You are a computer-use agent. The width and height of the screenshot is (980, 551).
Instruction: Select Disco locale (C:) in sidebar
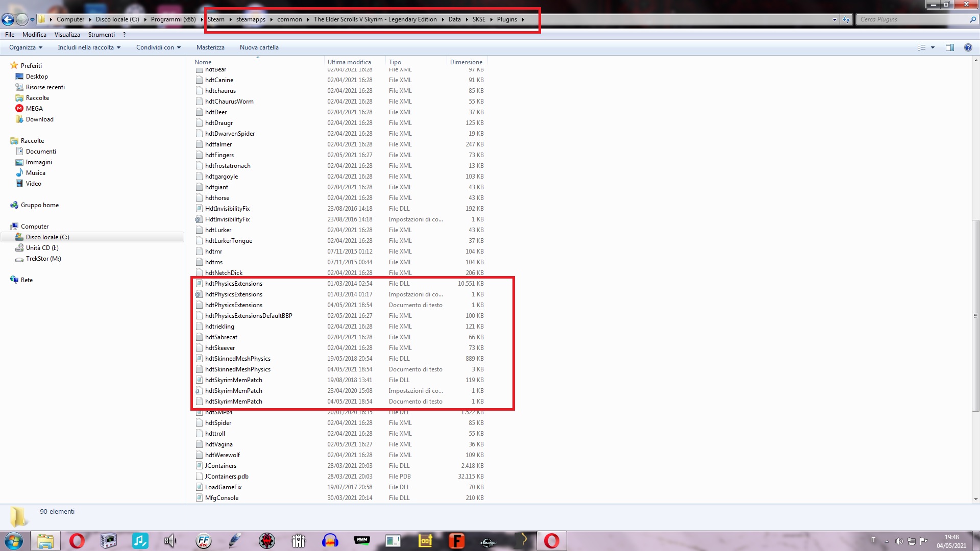[47, 237]
